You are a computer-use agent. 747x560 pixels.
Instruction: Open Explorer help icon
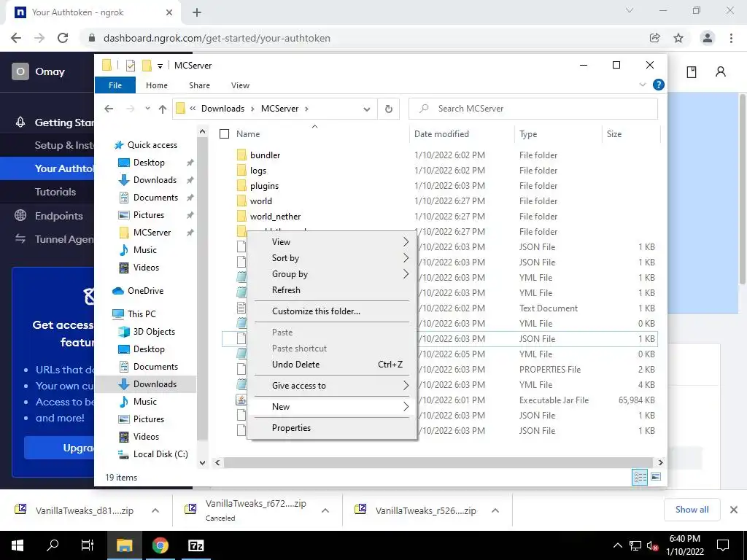pyautogui.click(x=659, y=85)
